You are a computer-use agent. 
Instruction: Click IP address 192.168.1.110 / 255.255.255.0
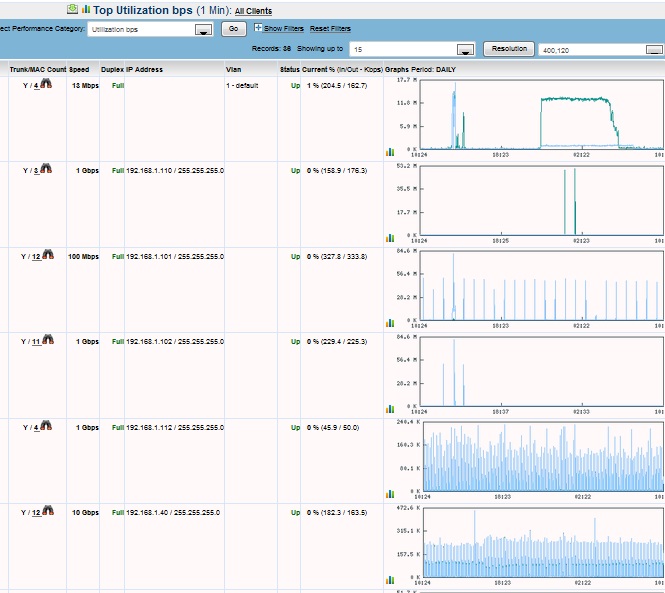click(x=175, y=171)
